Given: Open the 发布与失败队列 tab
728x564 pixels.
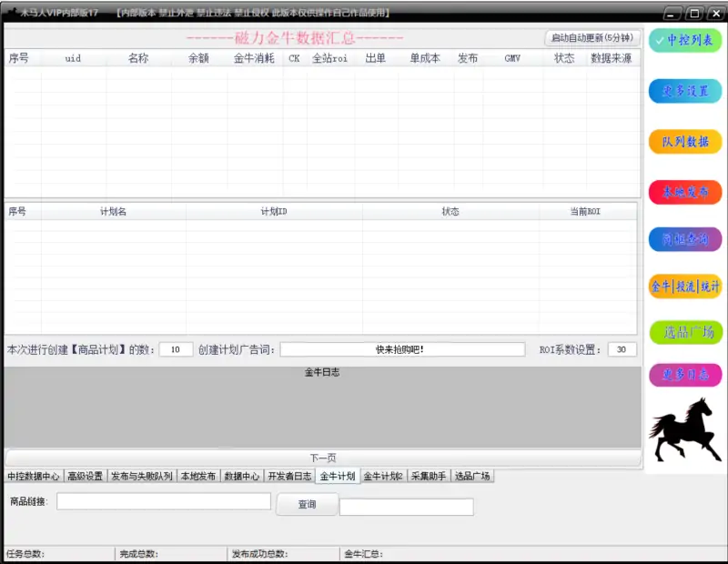Looking at the screenshot, I should (141, 476).
